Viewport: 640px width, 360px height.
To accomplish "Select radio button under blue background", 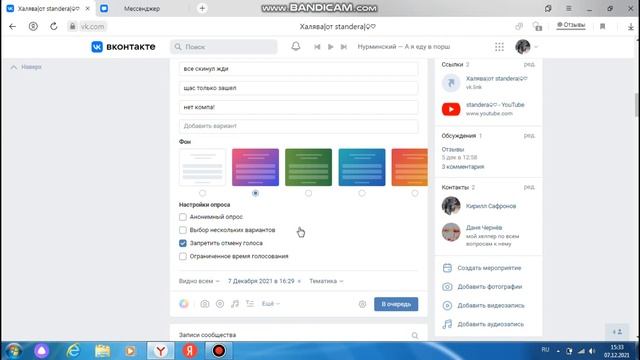I will [362, 193].
